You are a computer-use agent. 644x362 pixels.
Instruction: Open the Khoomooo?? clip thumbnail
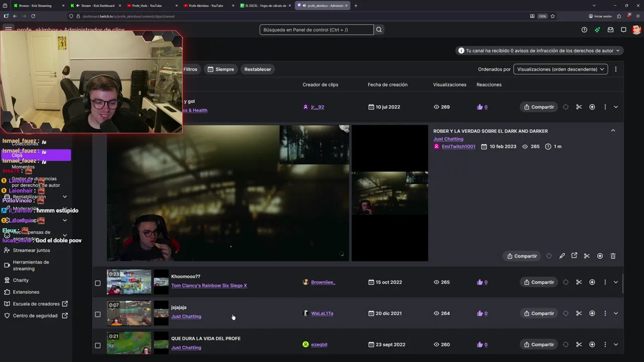(x=129, y=282)
